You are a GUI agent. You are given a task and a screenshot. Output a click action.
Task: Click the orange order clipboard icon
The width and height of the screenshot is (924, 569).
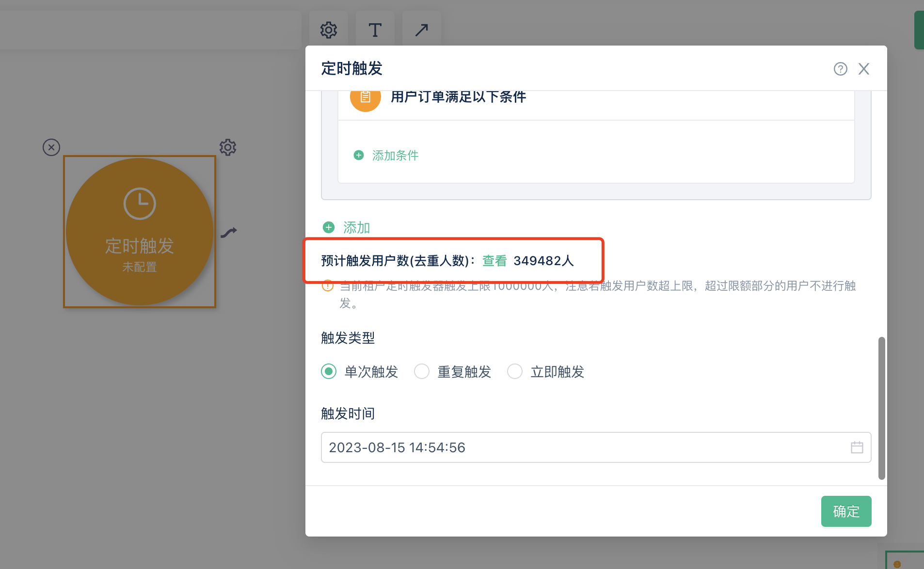[365, 97]
